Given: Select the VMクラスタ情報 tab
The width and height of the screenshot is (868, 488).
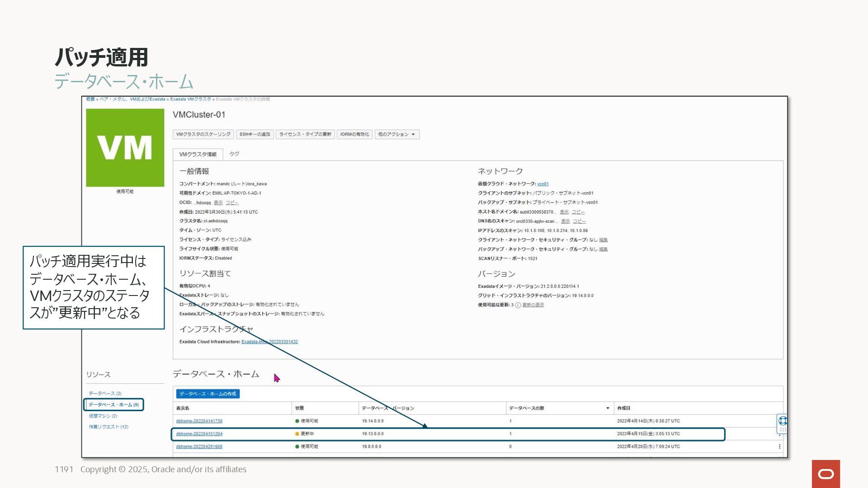Looking at the screenshot, I should click(x=198, y=155).
